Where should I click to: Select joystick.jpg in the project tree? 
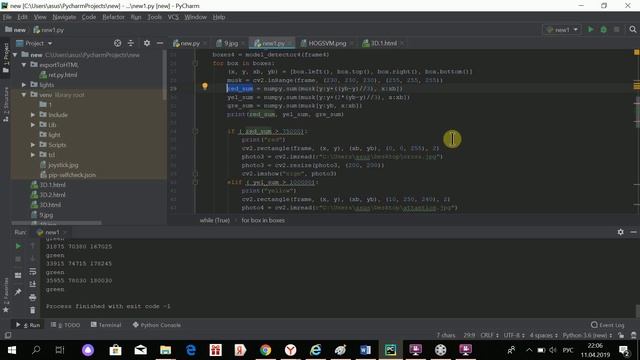tap(63, 165)
